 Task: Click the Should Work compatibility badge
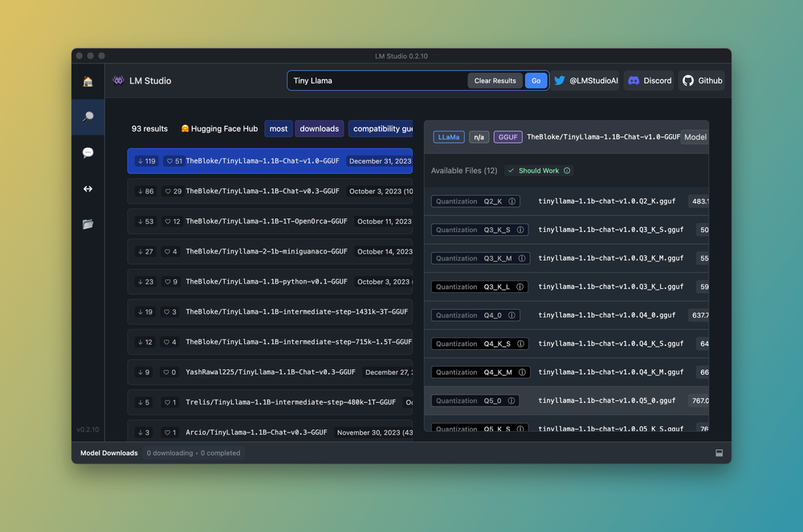(538, 170)
